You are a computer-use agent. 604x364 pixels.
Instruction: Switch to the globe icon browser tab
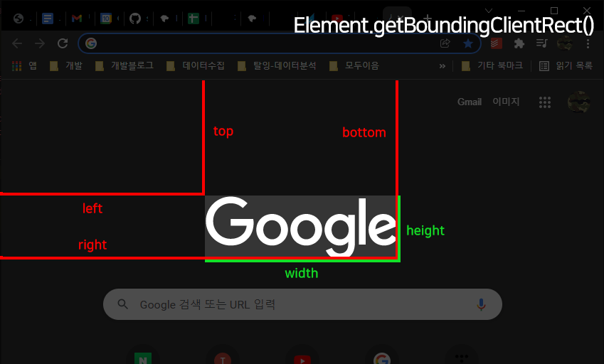(x=18, y=18)
